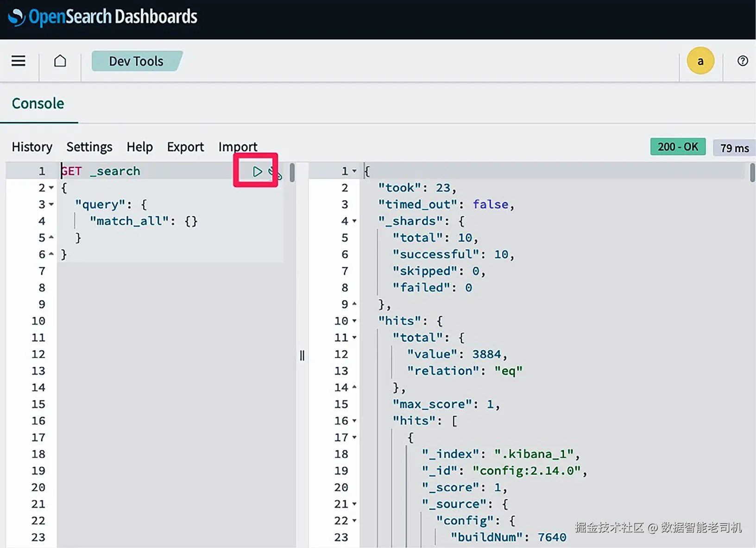Viewport: 756px width, 548px height.
Task: Click the "timed_out": false line
Action: [447, 204]
